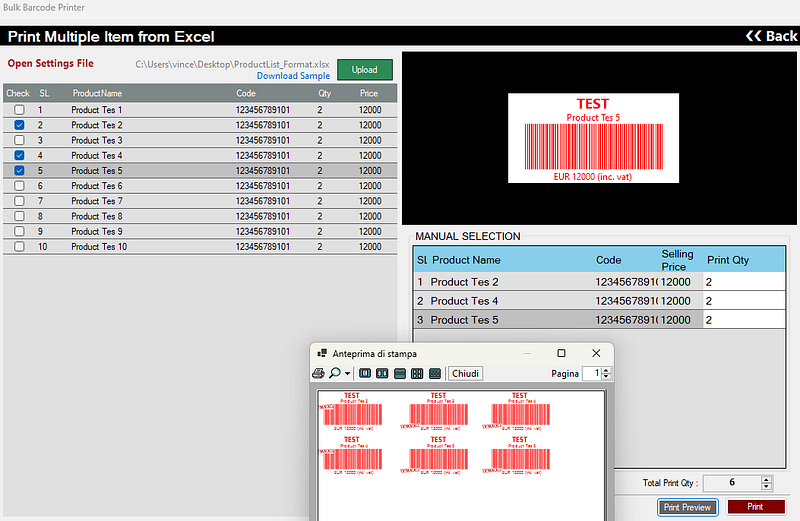Click the Chiudi button
This screenshot has height=521, width=800.
pos(465,374)
